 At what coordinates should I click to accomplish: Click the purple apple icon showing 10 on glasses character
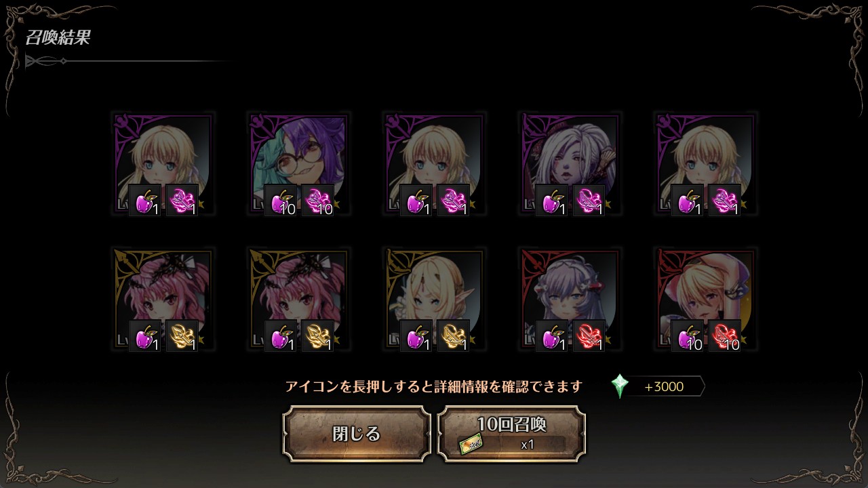[x=281, y=201]
